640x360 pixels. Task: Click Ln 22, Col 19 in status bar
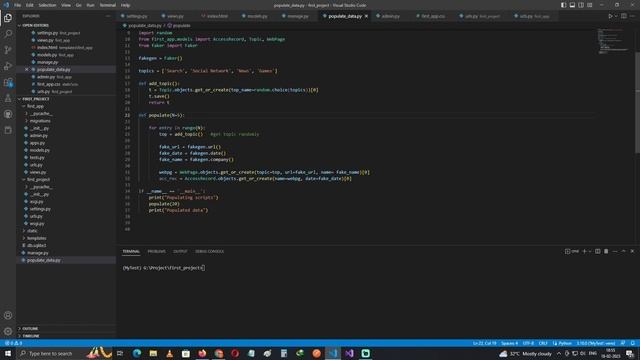pos(484,343)
